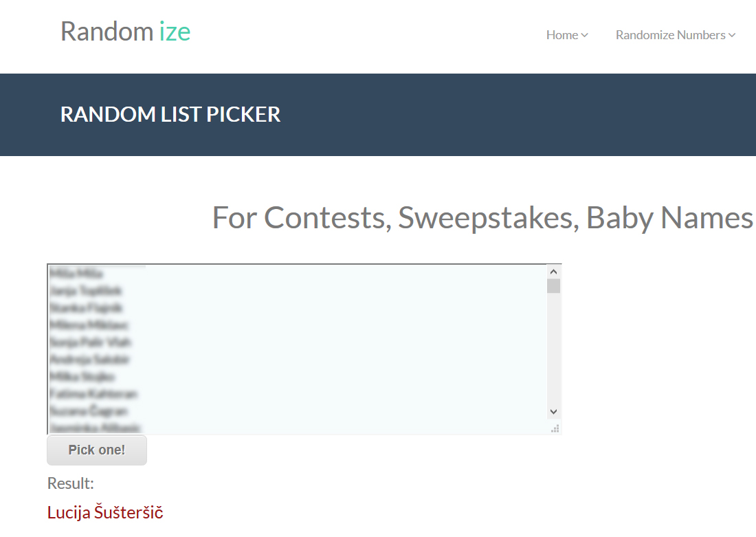This screenshot has width=756, height=537.
Task: Click the result name Lucija Šušteršič
Action: 105,512
